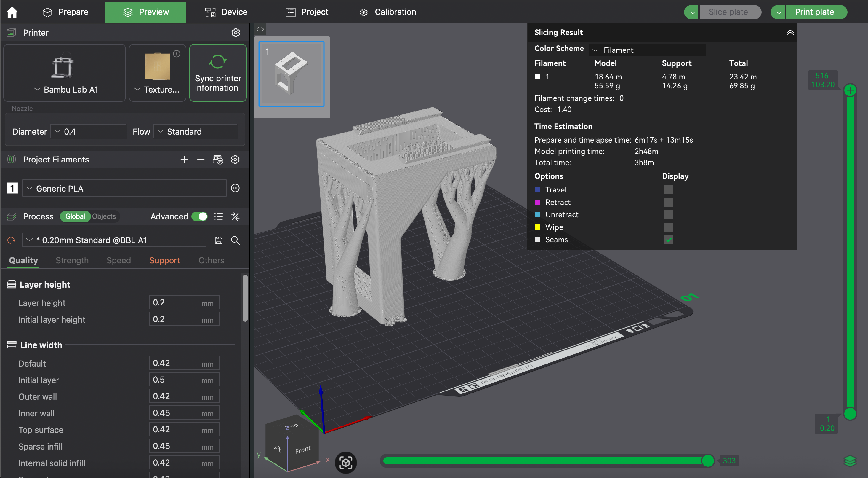Click the Slice plate button

tap(730, 12)
